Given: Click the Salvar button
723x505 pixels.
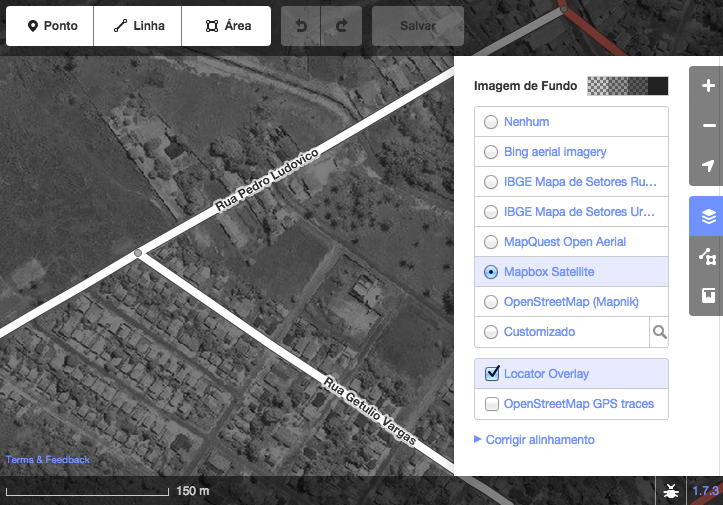Looking at the screenshot, I should (418, 26).
